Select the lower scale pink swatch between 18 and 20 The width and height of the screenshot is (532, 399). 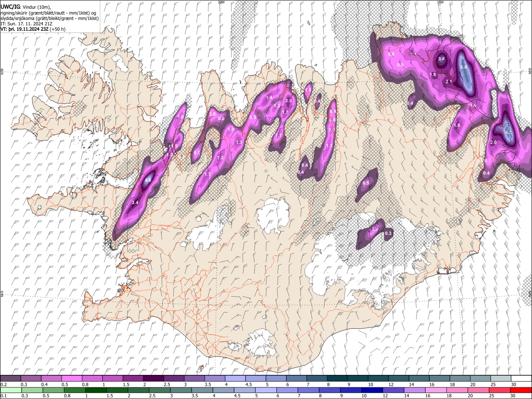(456, 390)
